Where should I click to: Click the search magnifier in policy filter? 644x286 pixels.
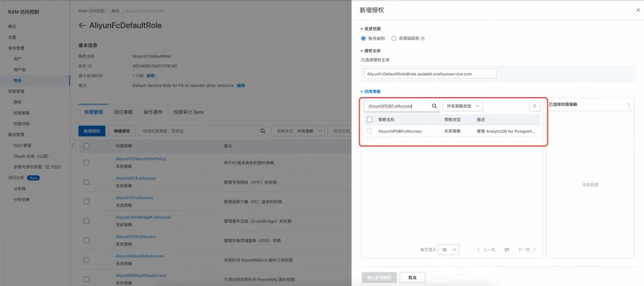pyautogui.click(x=434, y=106)
